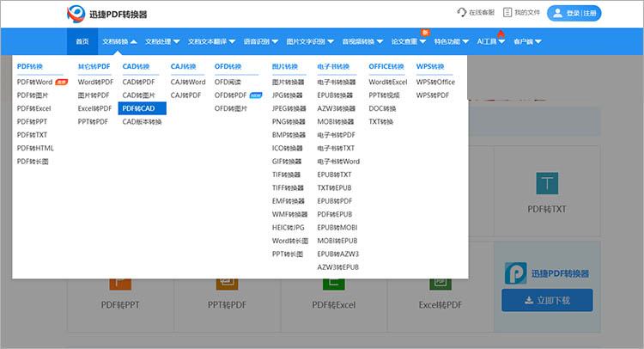
Task: Click the PDF转Excel green card icon
Action: click(x=333, y=284)
